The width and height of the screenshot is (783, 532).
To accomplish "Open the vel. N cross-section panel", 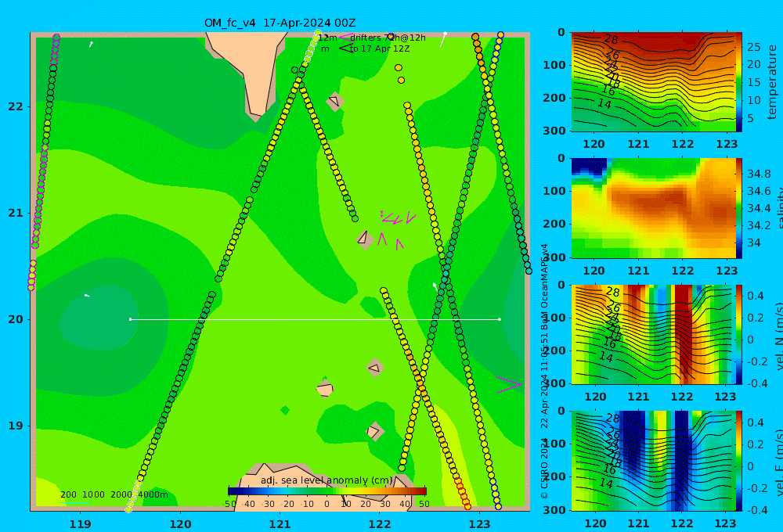I will tap(653, 334).
